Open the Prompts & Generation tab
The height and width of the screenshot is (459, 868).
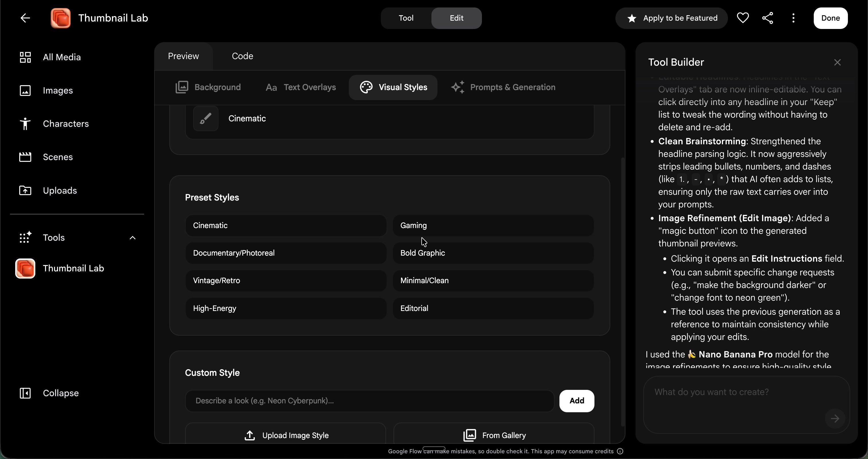[503, 87]
